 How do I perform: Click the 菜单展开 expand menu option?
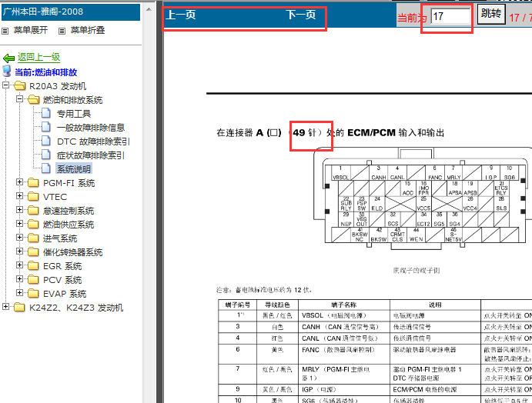pos(31,30)
